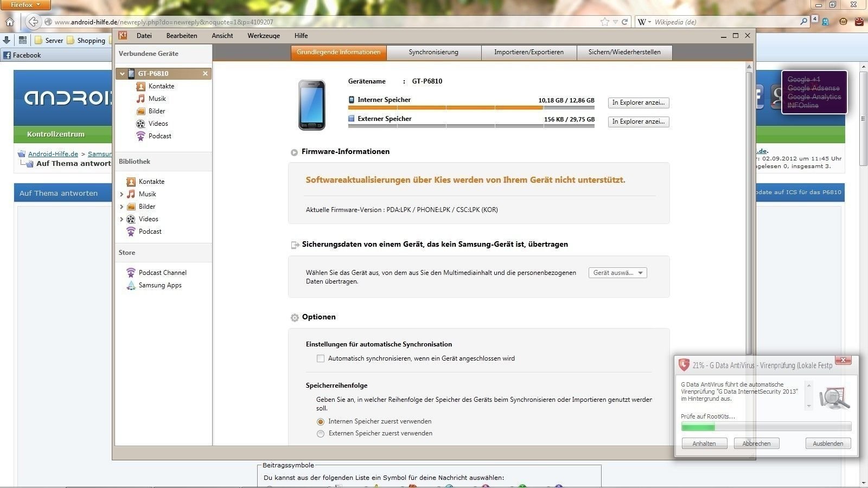
Task: Bookmark page with the star icon
Action: click(605, 22)
